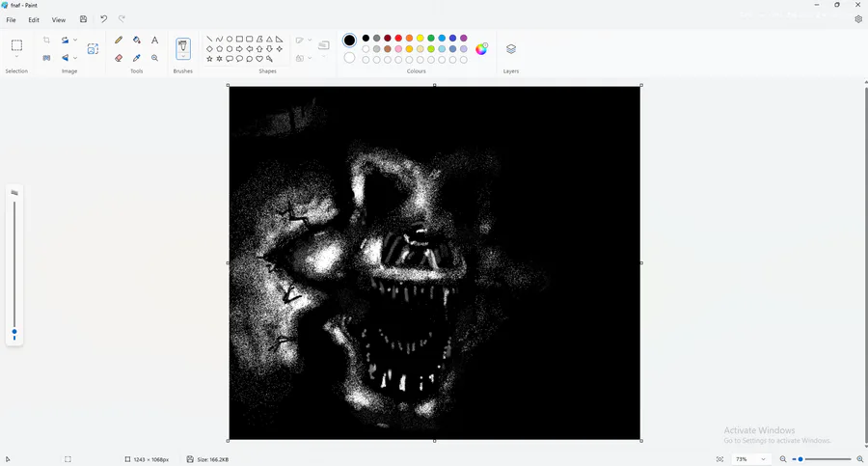Pick the yellow colour swatch
This screenshot has height=466, width=868.
(420, 39)
